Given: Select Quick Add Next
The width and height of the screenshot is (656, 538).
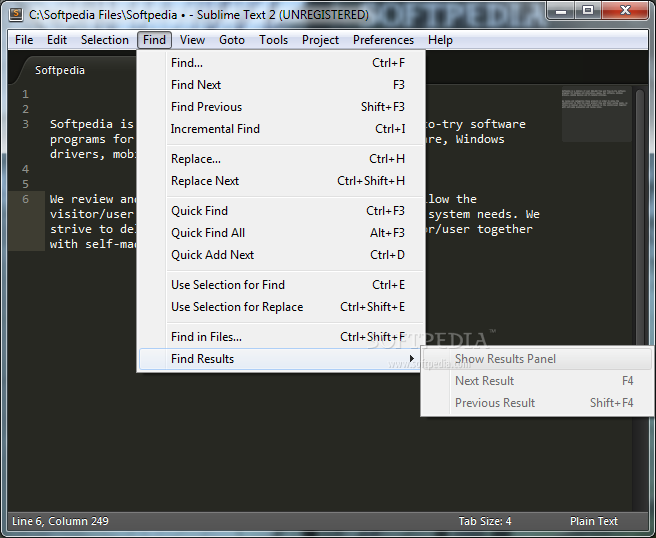Looking at the screenshot, I should [x=281, y=255].
